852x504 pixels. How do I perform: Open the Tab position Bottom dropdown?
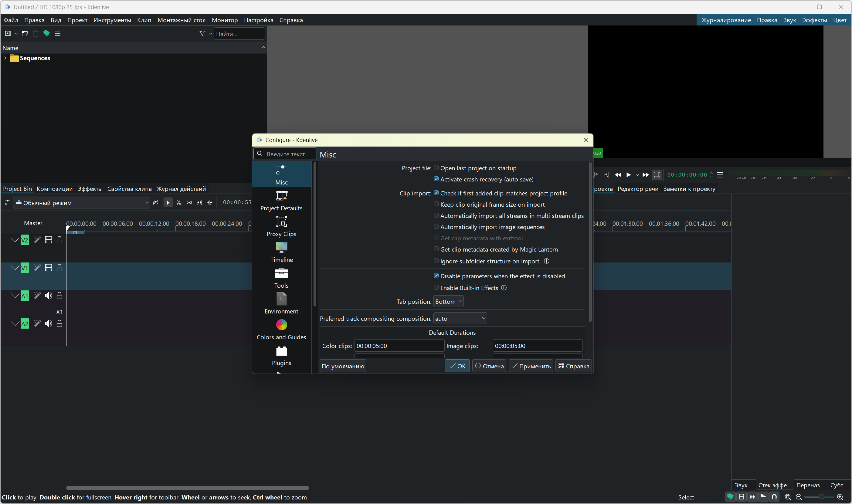pyautogui.click(x=448, y=302)
